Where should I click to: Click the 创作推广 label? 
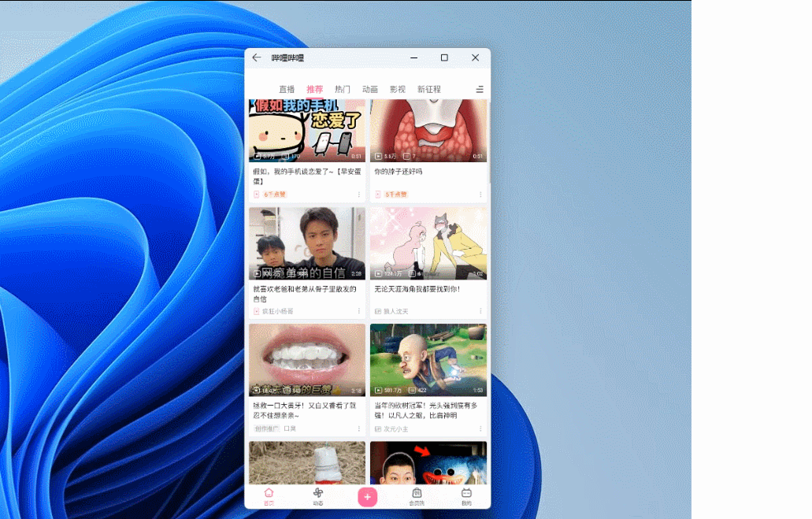click(x=267, y=429)
